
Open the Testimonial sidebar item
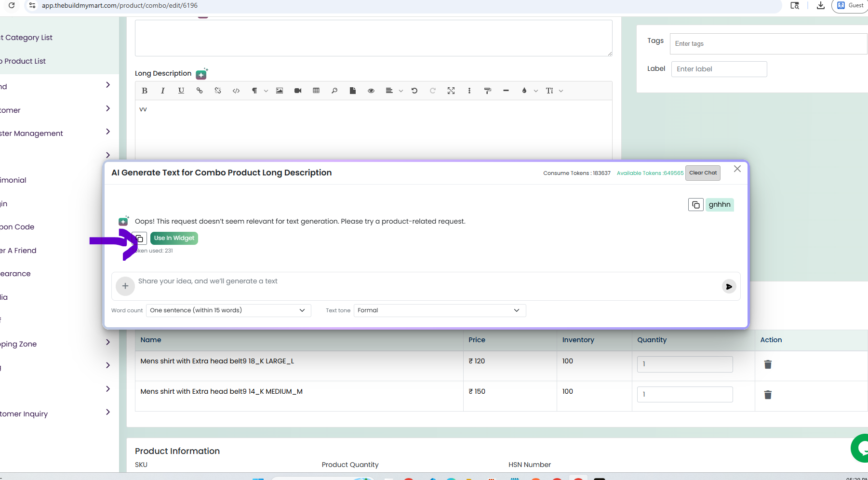click(x=13, y=180)
